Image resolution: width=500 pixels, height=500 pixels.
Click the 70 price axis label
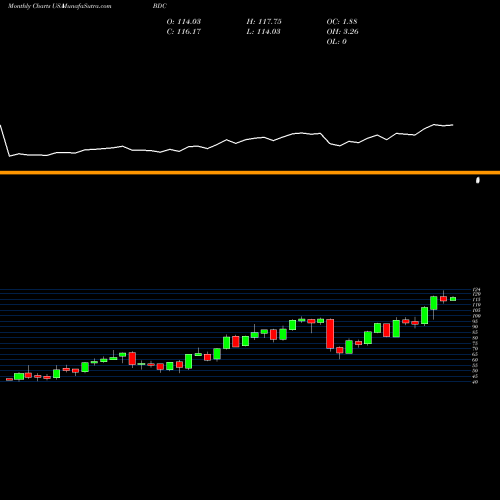click(x=476, y=349)
